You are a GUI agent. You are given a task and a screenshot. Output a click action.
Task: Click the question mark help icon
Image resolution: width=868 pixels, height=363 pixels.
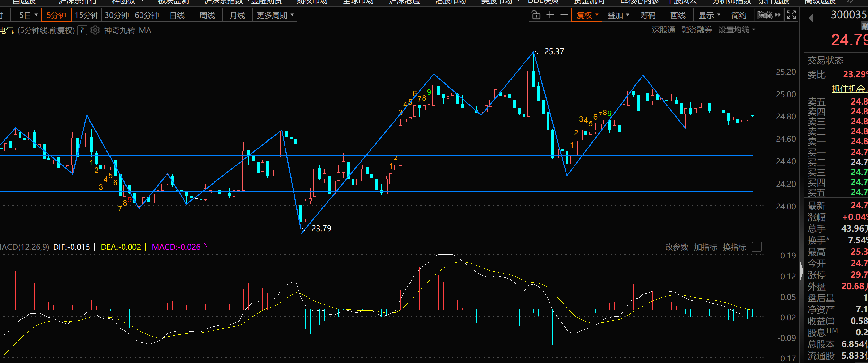(82, 30)
